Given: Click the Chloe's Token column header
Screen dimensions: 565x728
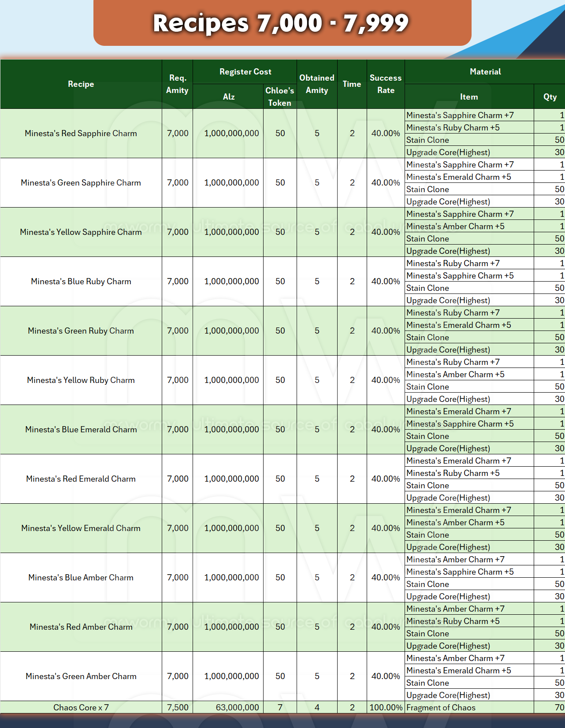Looking at the screenshot, I should [280, 97].
